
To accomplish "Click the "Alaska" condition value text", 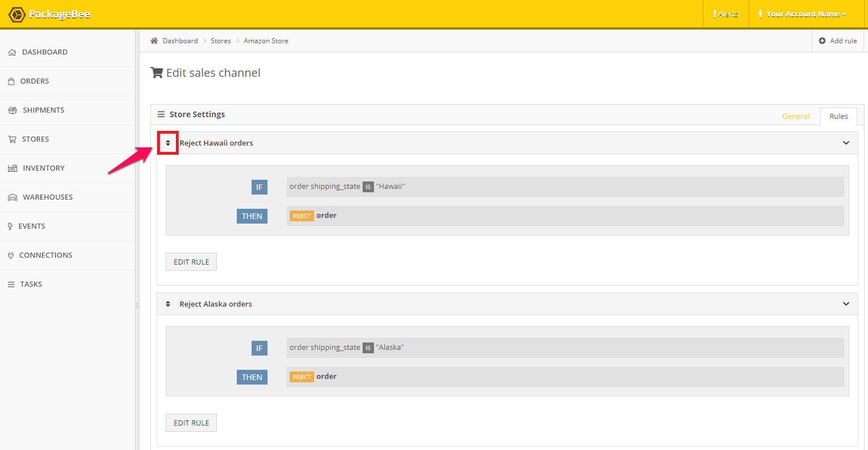I will pyautogui.click(x=390, y=348).
